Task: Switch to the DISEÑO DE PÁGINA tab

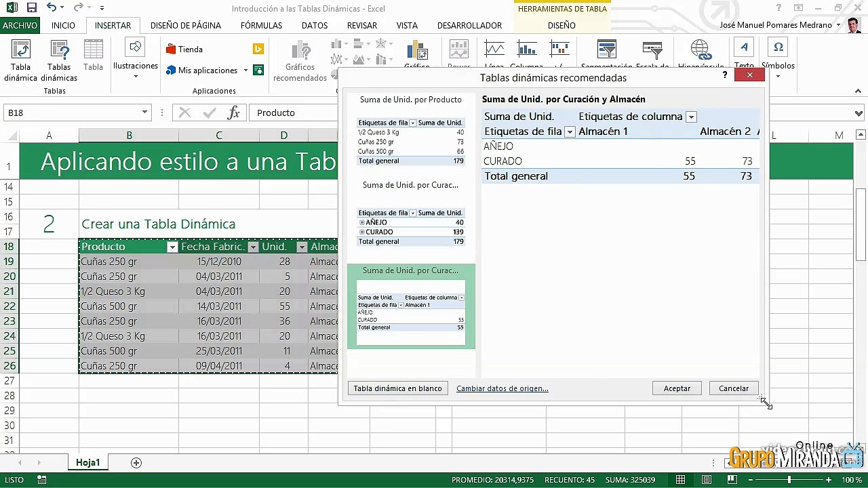Action: 186,25
